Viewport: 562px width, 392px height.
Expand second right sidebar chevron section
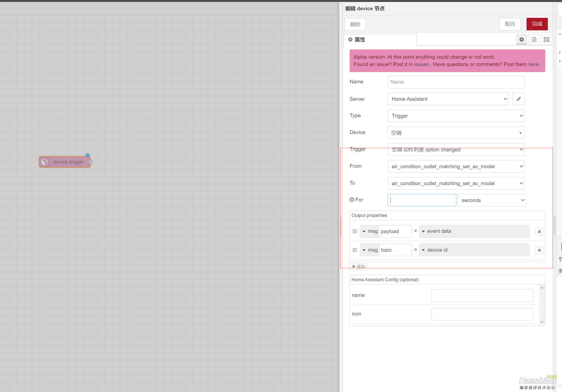(x=560, y=61)
